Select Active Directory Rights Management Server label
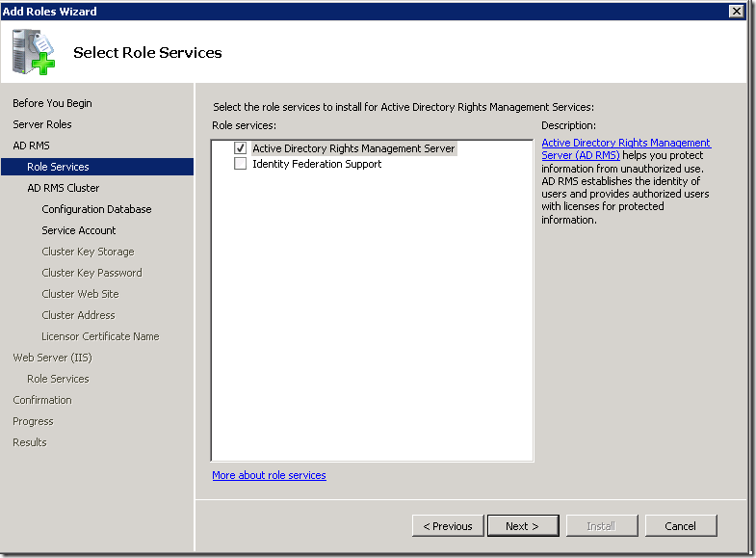The image size is (756, 558). click(x=353, y=148)
